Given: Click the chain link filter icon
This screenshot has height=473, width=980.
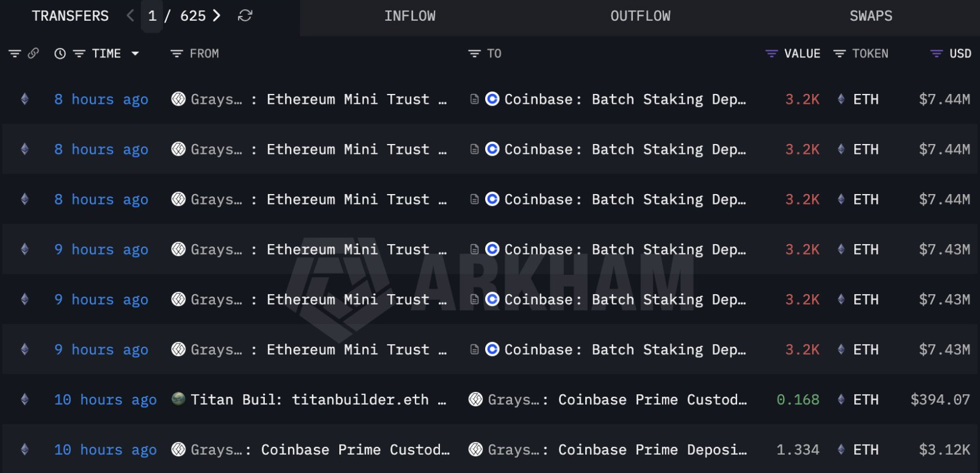Looking at the screenshot, I should pyautogui.click(x=34, y=54).
